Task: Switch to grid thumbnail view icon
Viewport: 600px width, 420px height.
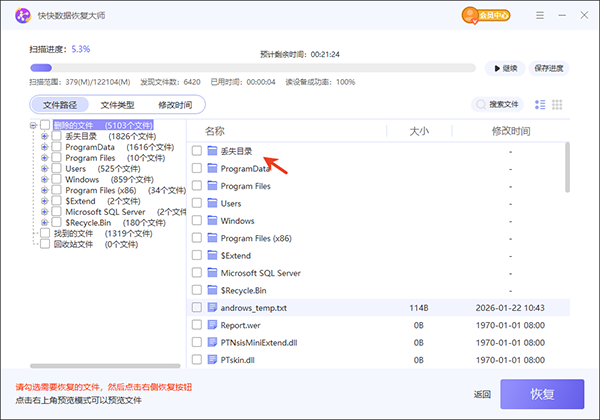Action: point(557,104)
